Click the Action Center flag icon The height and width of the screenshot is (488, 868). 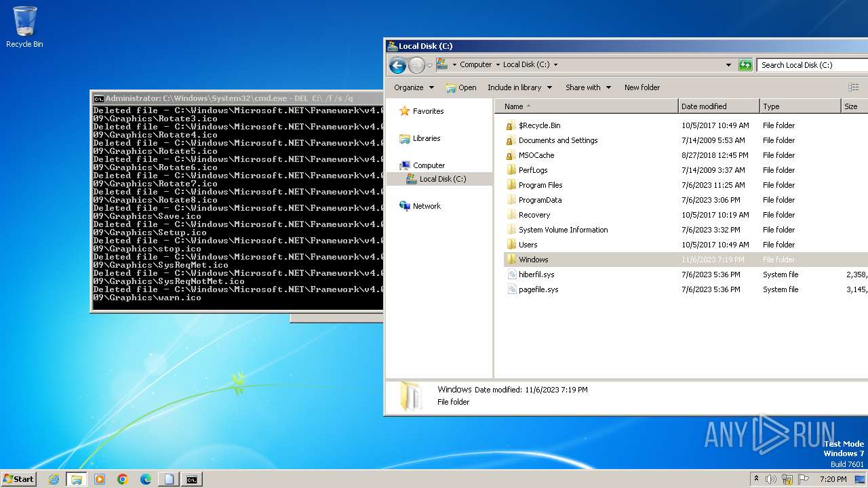(804, 479)
